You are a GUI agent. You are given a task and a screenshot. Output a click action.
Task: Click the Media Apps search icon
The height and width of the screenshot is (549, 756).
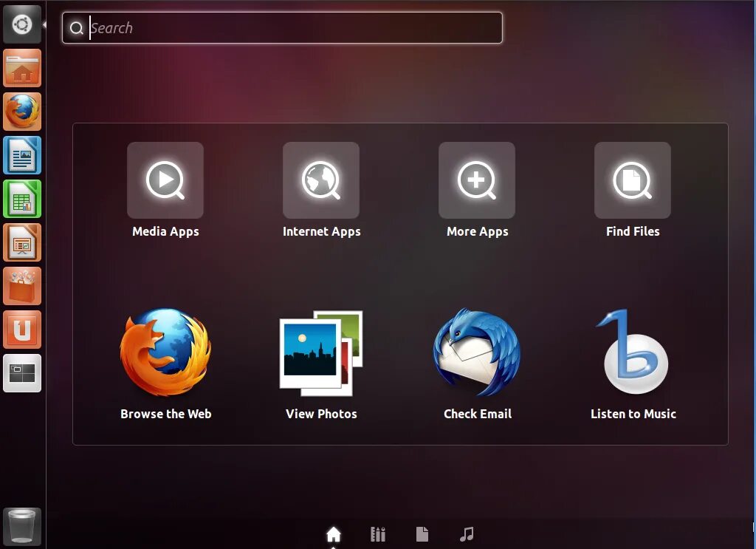pos(165,180)
